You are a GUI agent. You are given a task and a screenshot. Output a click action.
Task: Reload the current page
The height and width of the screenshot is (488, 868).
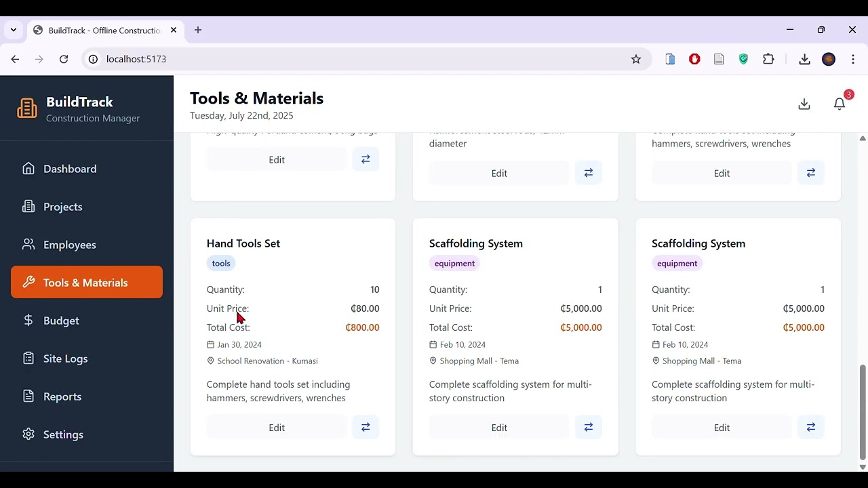click(x=64, y=59)
